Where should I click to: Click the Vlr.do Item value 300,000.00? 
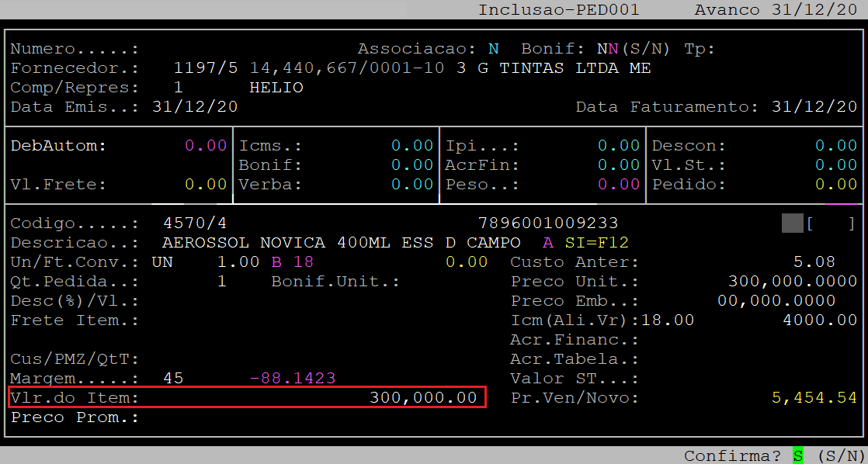pos(423,398)
